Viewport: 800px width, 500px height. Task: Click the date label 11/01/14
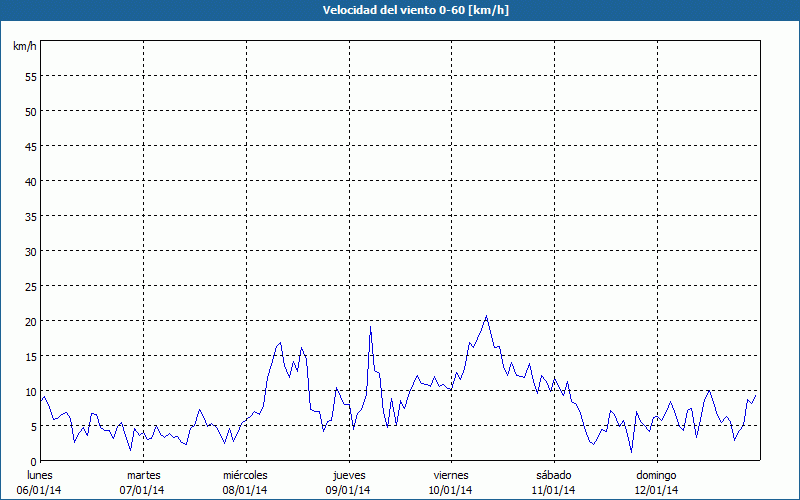(553, 490)
